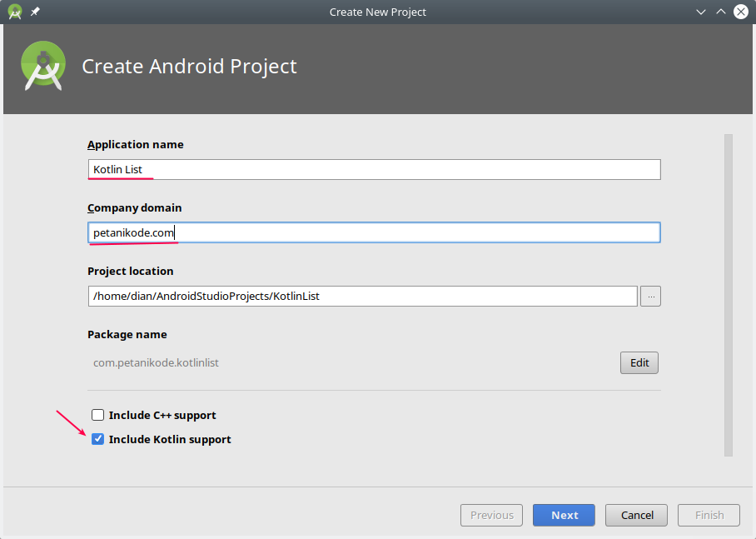Click the Android Studio icon in the title bar
The height and width of the screenshot is (539, 756).
[13, 12]
